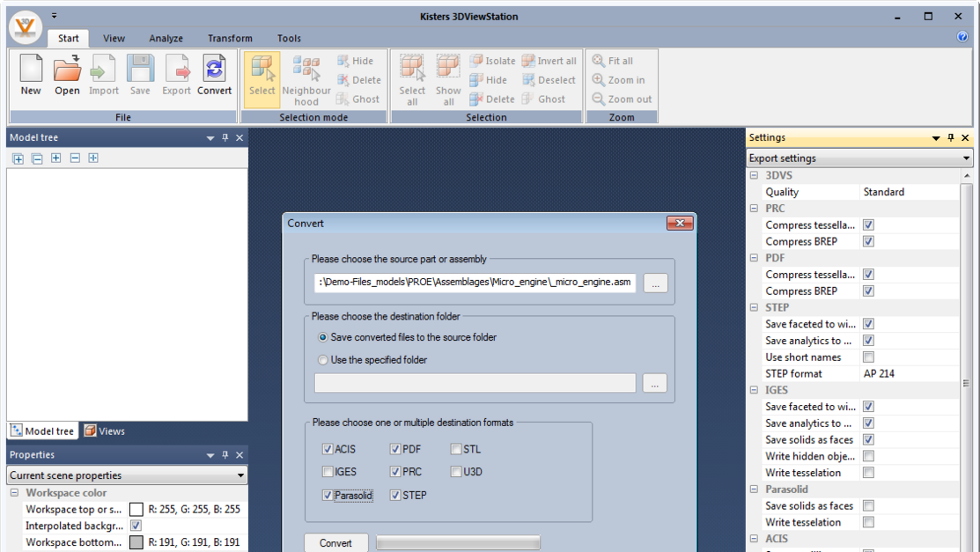Collapse the Workspace color group
Image resolution: width=980 pixels, height=552 pixels.
tap(14, 493)
